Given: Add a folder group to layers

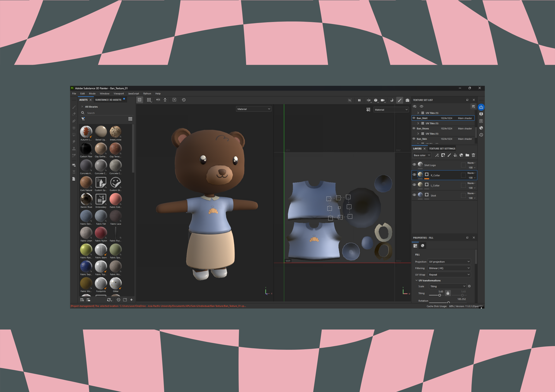Looking at the screenshot, I should (x=467, y=155).
